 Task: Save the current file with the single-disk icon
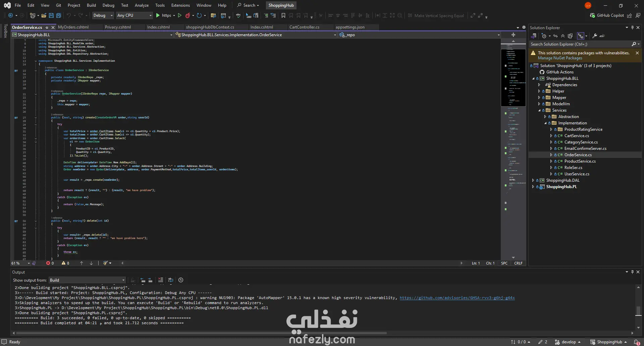(51, 15)
